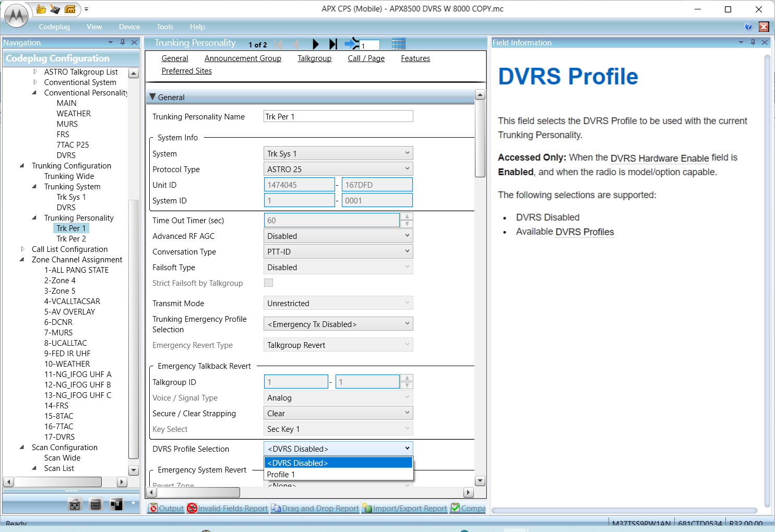The image size is (775, 532).
Task: Open the Advanced RF AGC dropdown
Action: pos(338,236)
